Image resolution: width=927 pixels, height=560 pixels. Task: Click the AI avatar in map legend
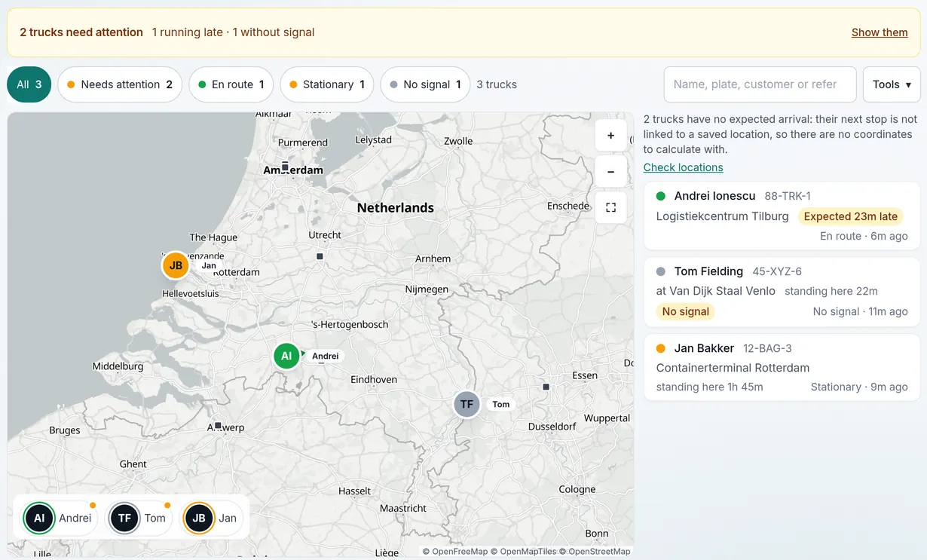click(39, 518)
